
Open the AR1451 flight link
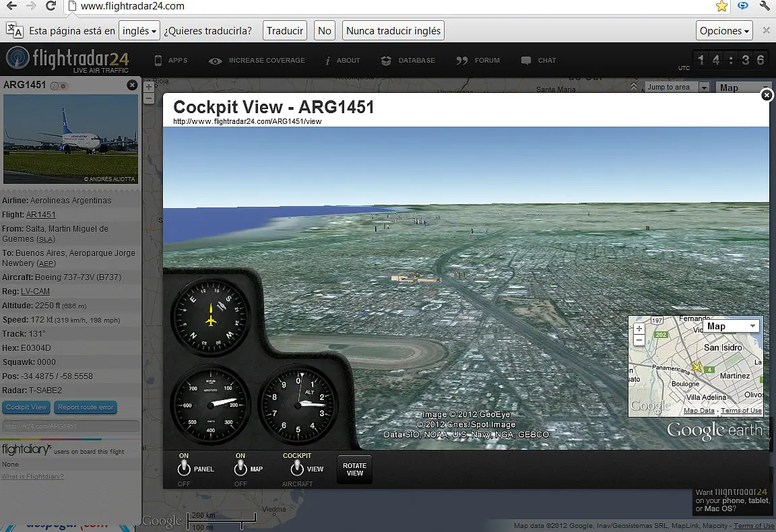[x=40, y=215]
